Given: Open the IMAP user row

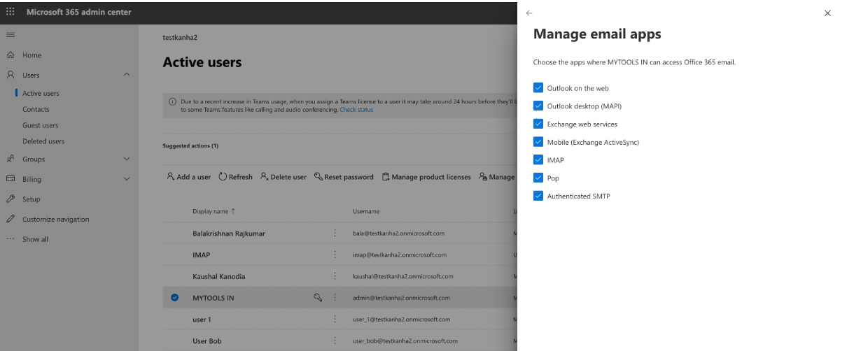Looking at the screenshot, I should point(201,255).
